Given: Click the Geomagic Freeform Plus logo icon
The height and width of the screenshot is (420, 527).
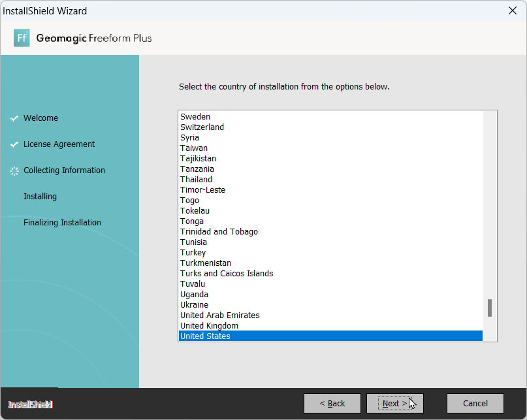Looking at the screenshot, I should [x=22, y=38].
